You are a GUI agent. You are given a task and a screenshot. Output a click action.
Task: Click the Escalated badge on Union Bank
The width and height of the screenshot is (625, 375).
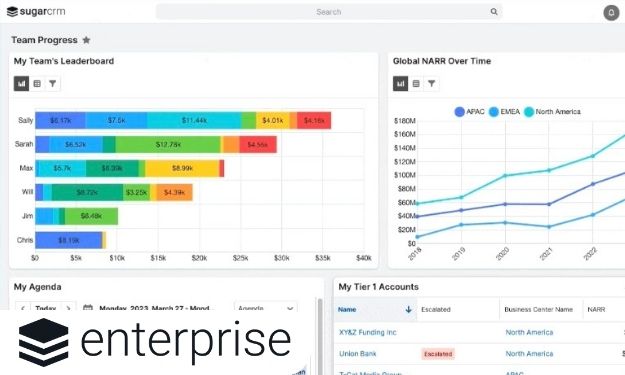point(438,354)
